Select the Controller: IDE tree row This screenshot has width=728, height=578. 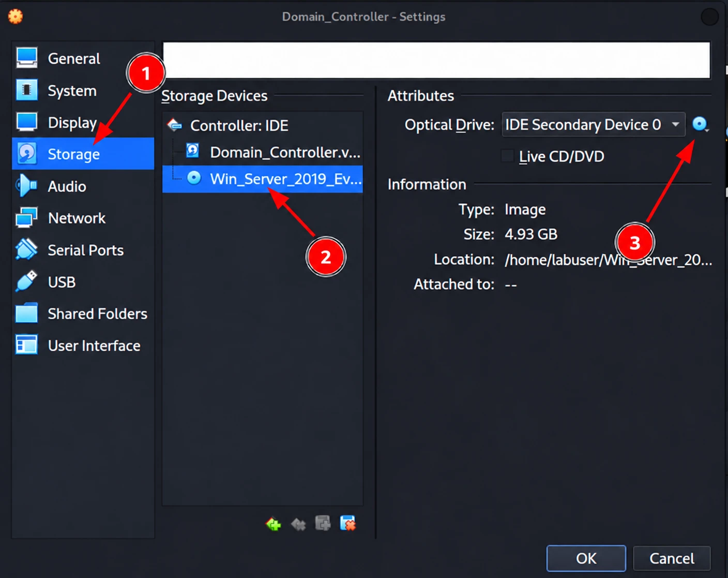click(x=262, y=125)
